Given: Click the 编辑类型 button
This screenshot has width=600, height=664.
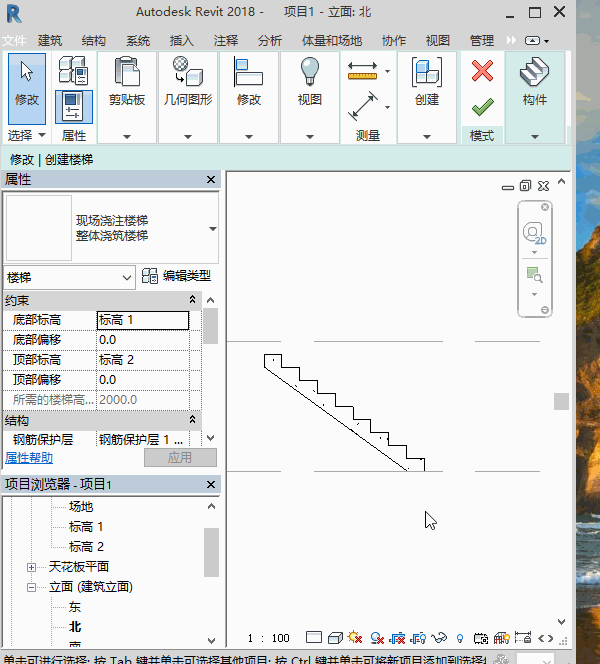Looking at the screenshot, I should [x=177, y=277].
